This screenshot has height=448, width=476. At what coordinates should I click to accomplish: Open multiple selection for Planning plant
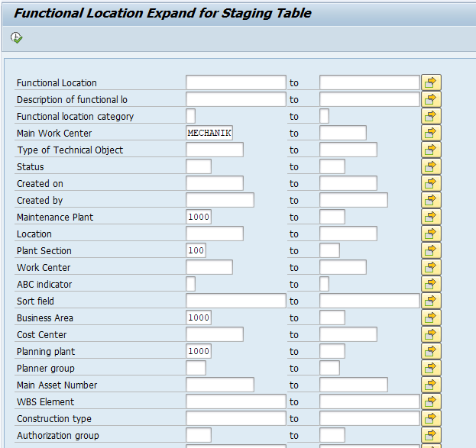click(x=431, y=351)
